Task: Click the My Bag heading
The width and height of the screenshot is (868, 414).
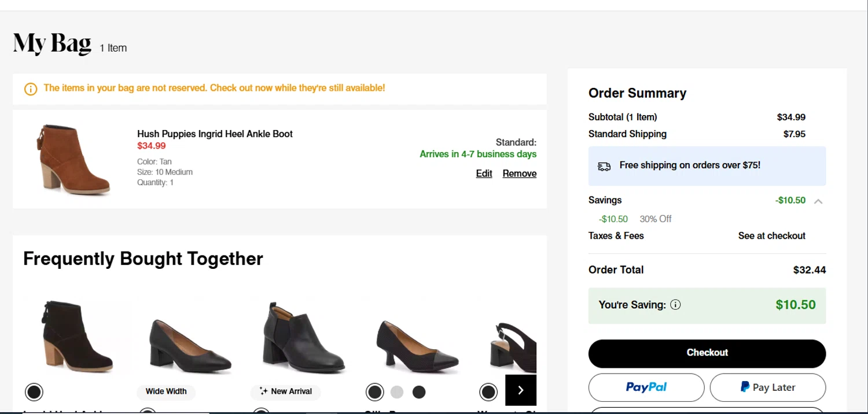Action: pyautogui.click(x=52, y=43)
